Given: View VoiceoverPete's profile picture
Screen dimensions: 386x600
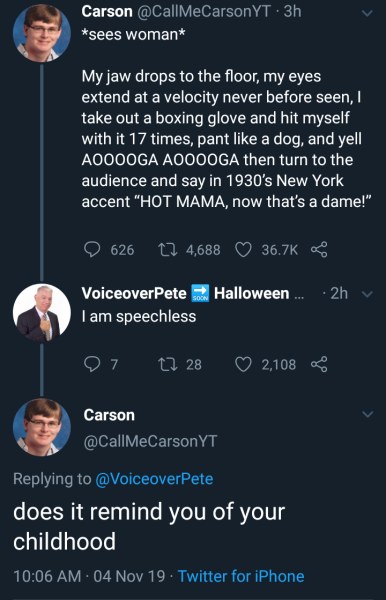Looking at the screenshot, I should click(42, 312).
